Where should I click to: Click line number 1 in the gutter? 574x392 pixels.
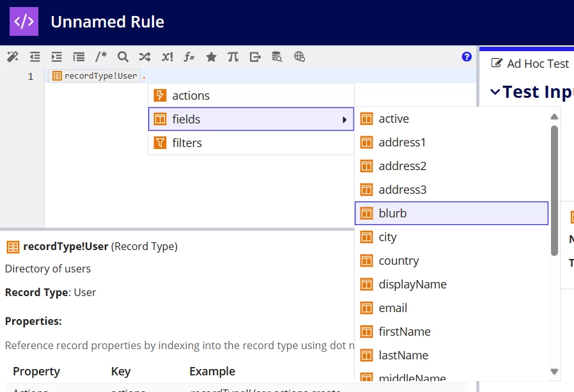31,76
